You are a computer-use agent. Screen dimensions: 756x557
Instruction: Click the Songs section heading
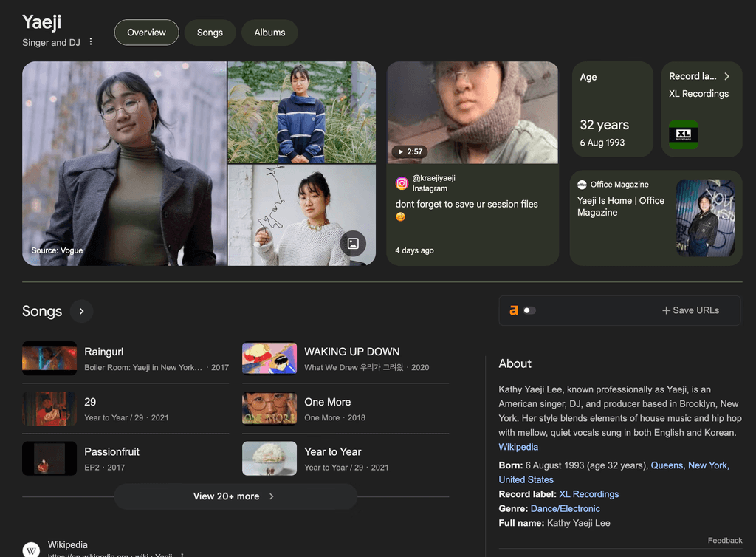pyautogui.click(x=42, y=311)
